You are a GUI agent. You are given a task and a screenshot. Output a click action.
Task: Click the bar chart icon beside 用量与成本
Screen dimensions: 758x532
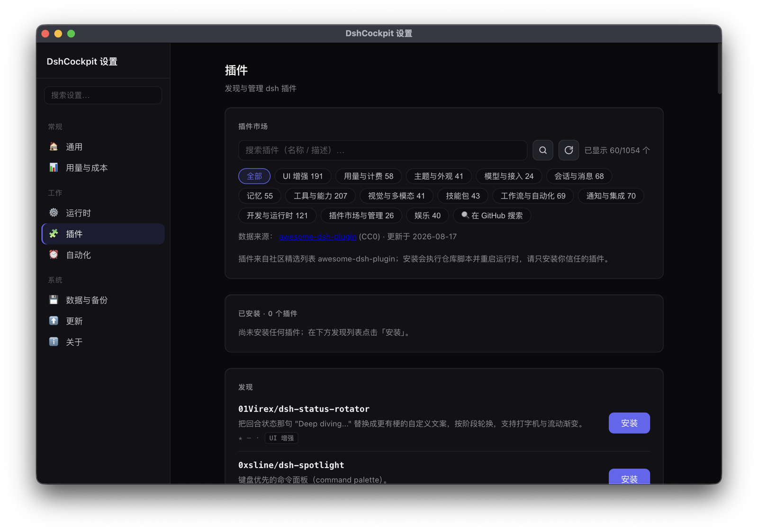(x=54, y=168)
